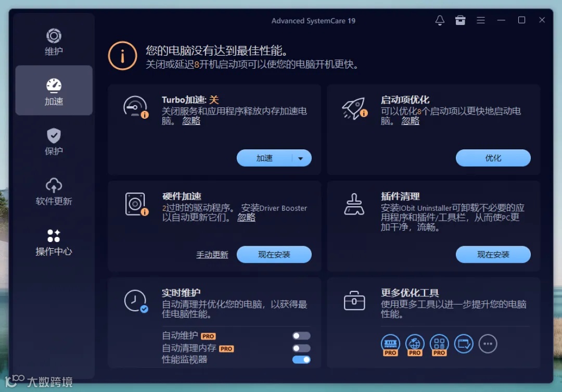Click 忽略 link in 启动项优化 card
The width and height of the screenshot is (562, 392).
410,121
